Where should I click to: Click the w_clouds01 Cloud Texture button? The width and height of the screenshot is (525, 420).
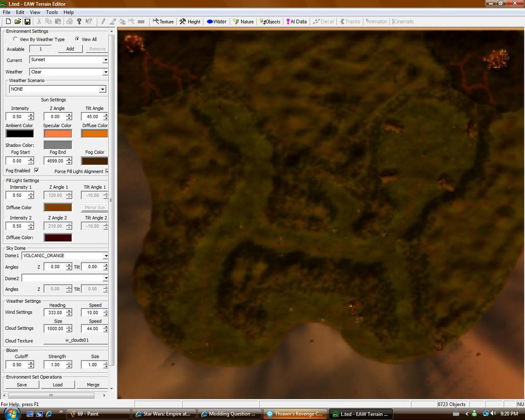tap(76, 340)
